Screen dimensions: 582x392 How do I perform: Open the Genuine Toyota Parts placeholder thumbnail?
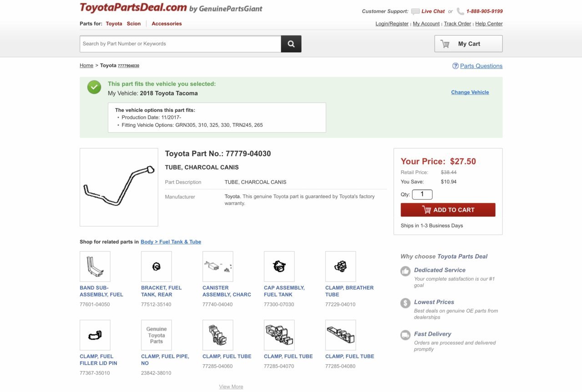tap(157, 335)
